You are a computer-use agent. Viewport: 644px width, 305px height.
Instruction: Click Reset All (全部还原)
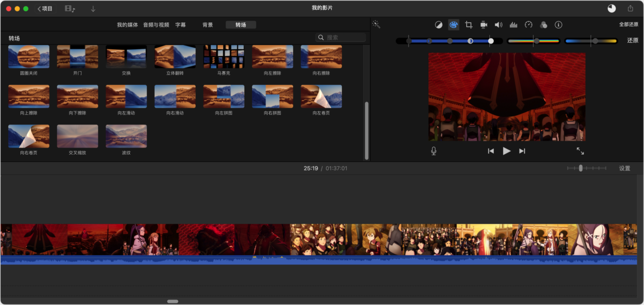(x=629, y=25)
